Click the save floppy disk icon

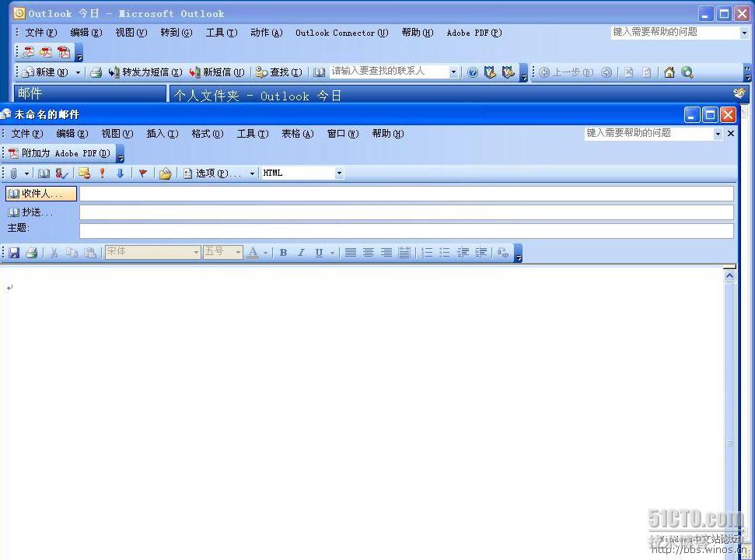[x=14, y=252]
